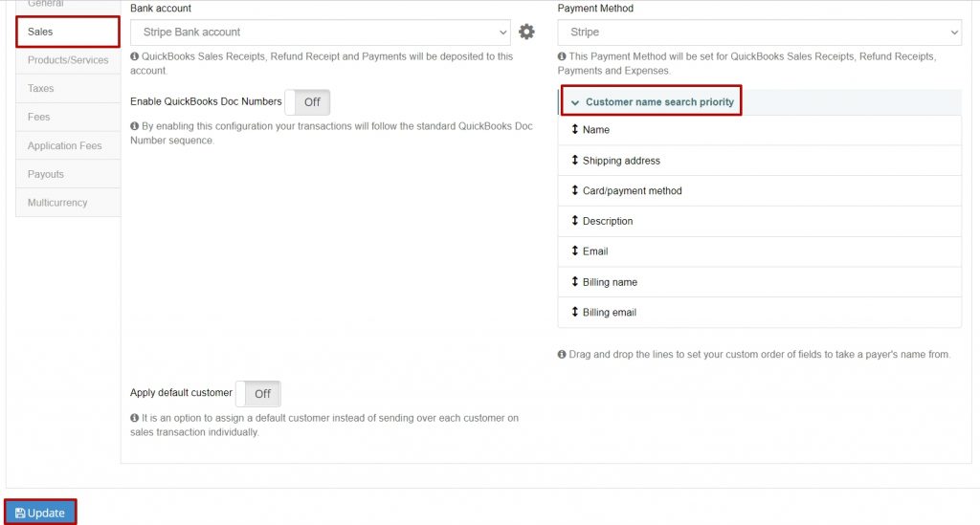Collapse Customer name search priority section
Viewport: 980px width, 525px height.
pos(651,101)
